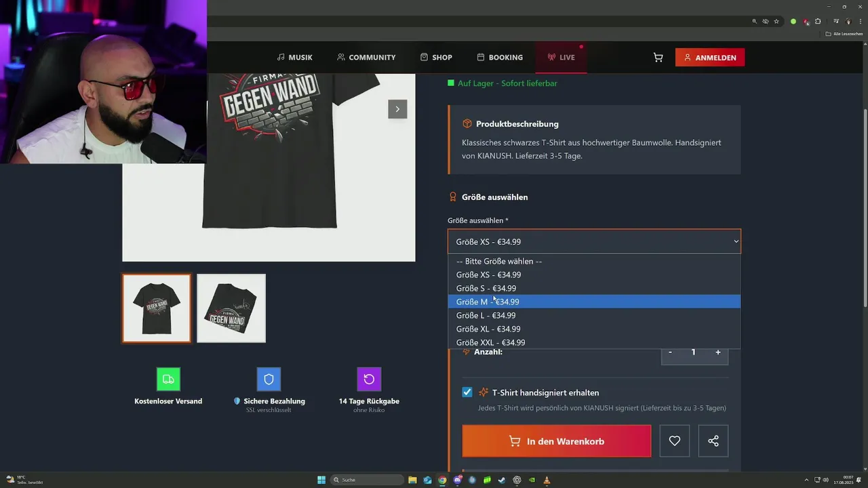868x488 pixels.
Task: Open the Chrome three-dot menu
Action: (x=859, y=22)
